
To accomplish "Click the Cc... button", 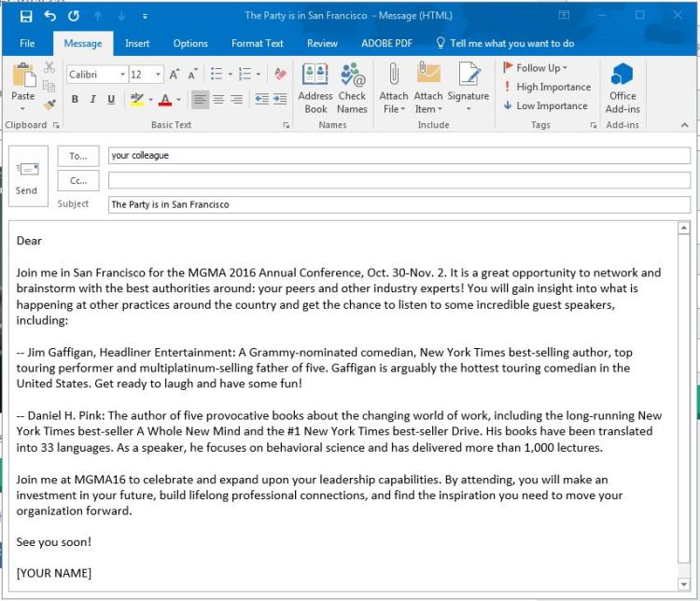I will tap(78, 180).
